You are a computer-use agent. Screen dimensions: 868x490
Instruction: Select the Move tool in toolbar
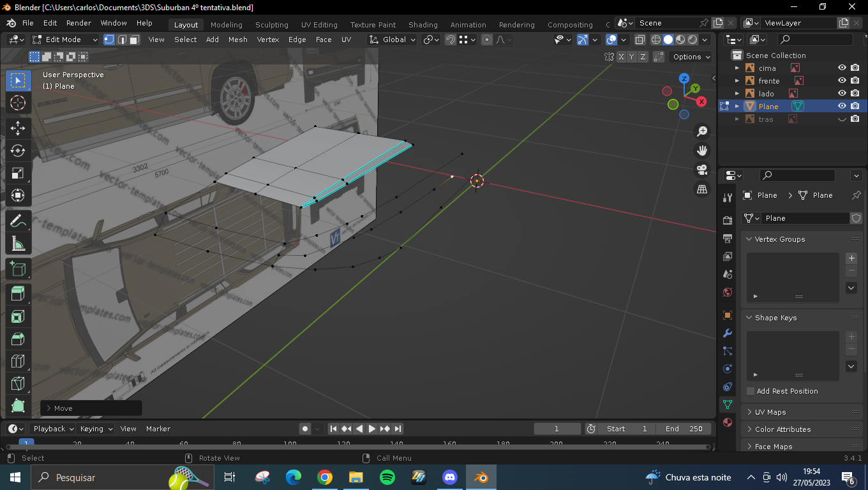point(18,128)
